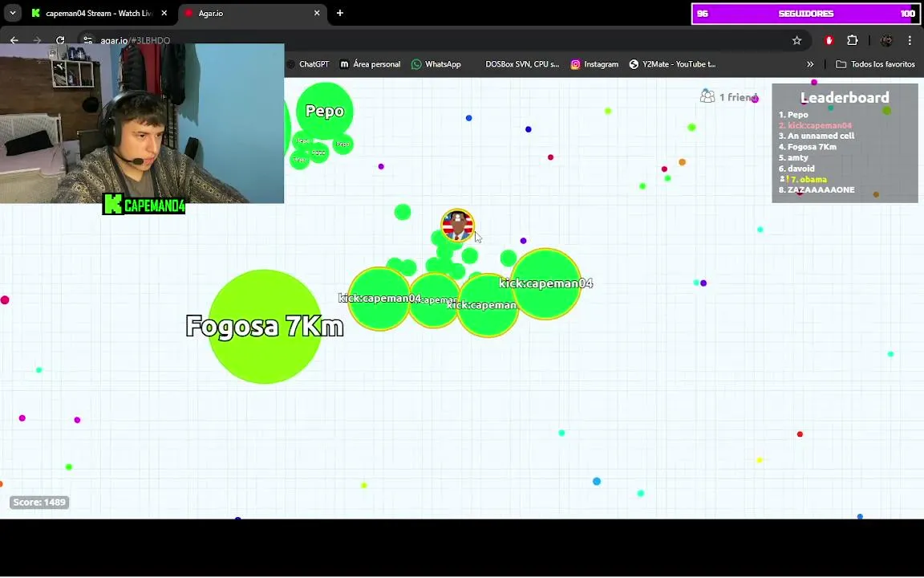Open the Chrome profile avatar

[x=886, y=40]
